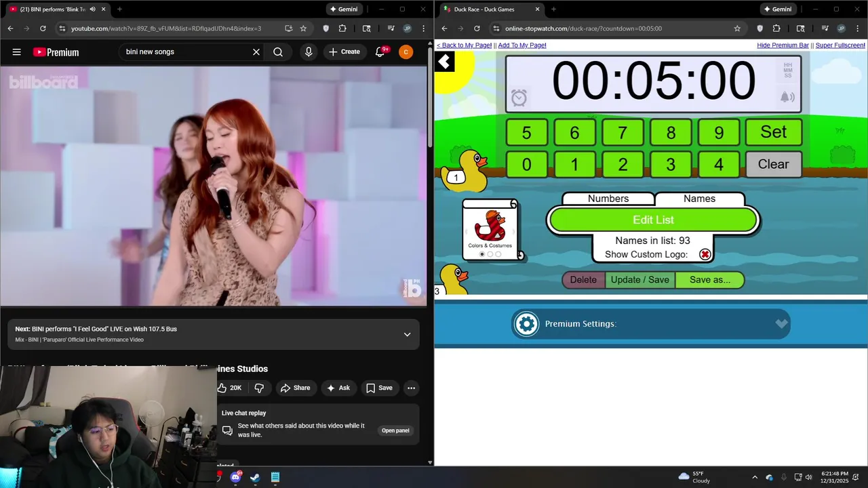The height and width of the screenshot is (488, 868).
Task: Bookmark the Duck Race page with star
Action: pos(737,28)
